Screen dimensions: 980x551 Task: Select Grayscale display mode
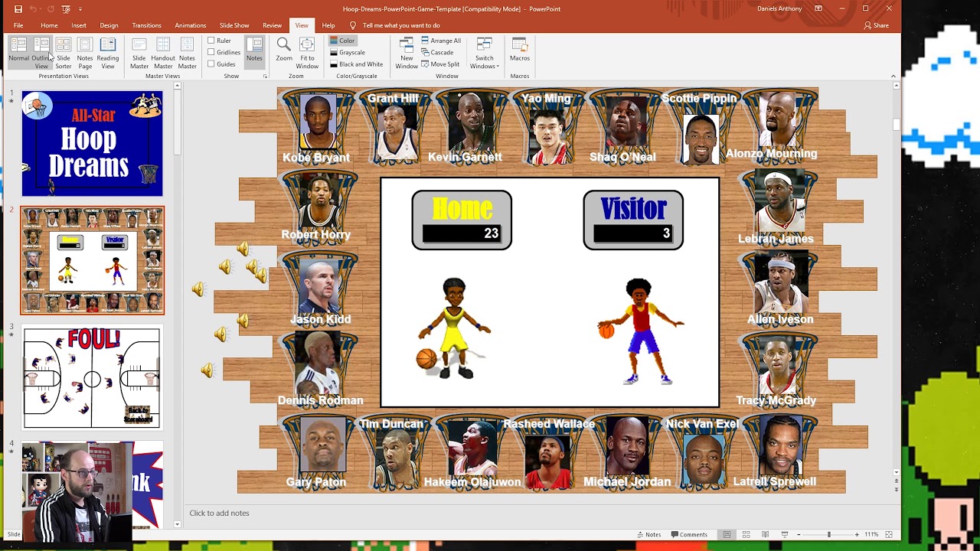pos(347,52)
